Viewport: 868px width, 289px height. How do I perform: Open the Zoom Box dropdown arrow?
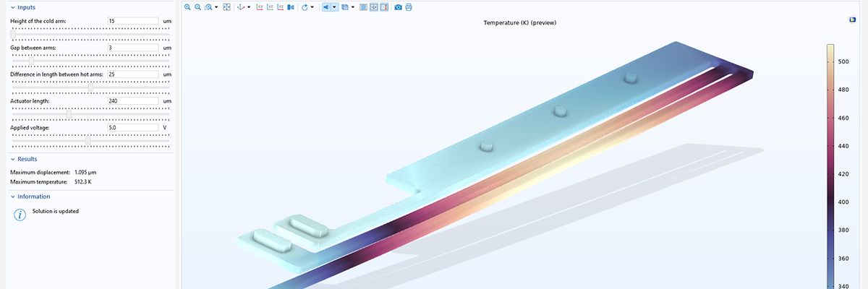pyautogui.click(x=216, y=7)
